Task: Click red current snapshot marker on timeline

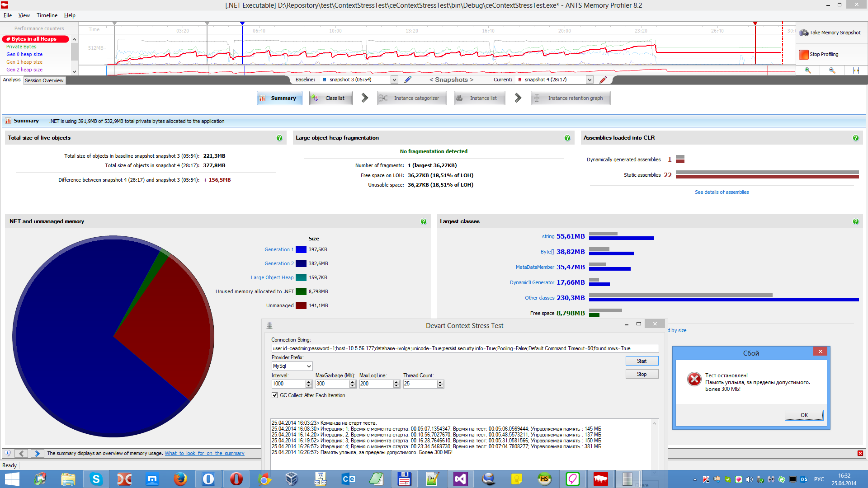Action: pyautogui.click(x=755, y=23)
